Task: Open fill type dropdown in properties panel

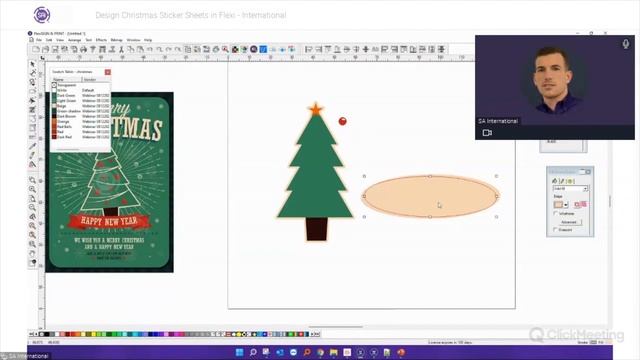Action: 585,189
